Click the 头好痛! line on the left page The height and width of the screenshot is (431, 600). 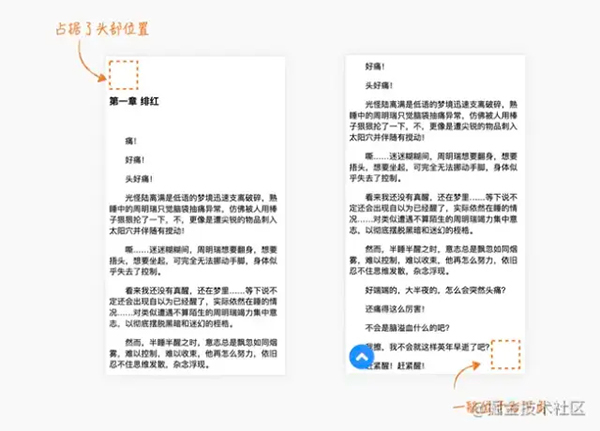click(x=139, y=179)
